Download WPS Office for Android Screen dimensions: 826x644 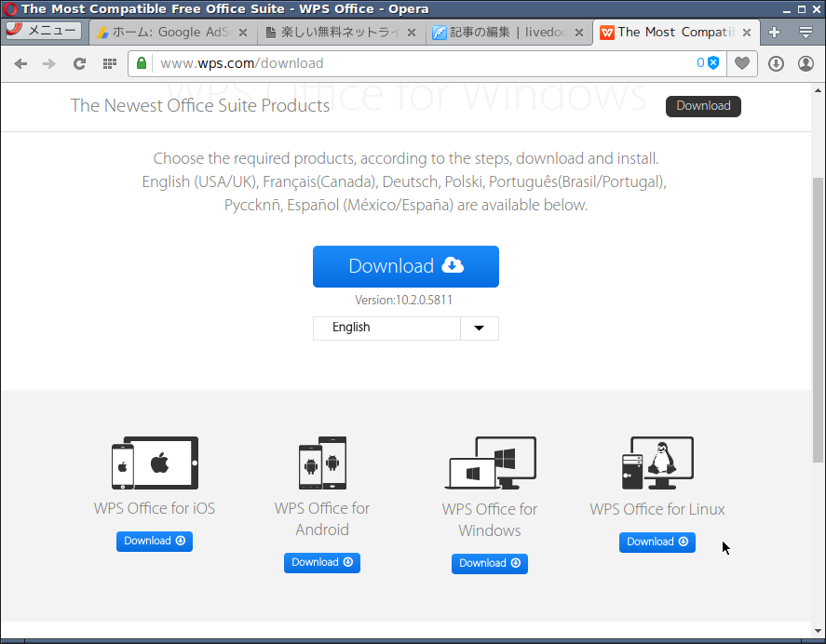[x=322, y=563]
